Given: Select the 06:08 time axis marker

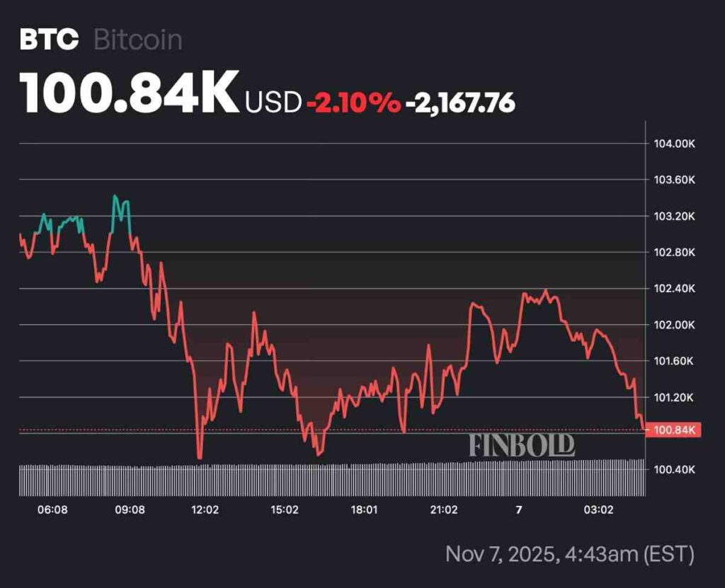Looking at the screenshot, I should pos(52,510).
